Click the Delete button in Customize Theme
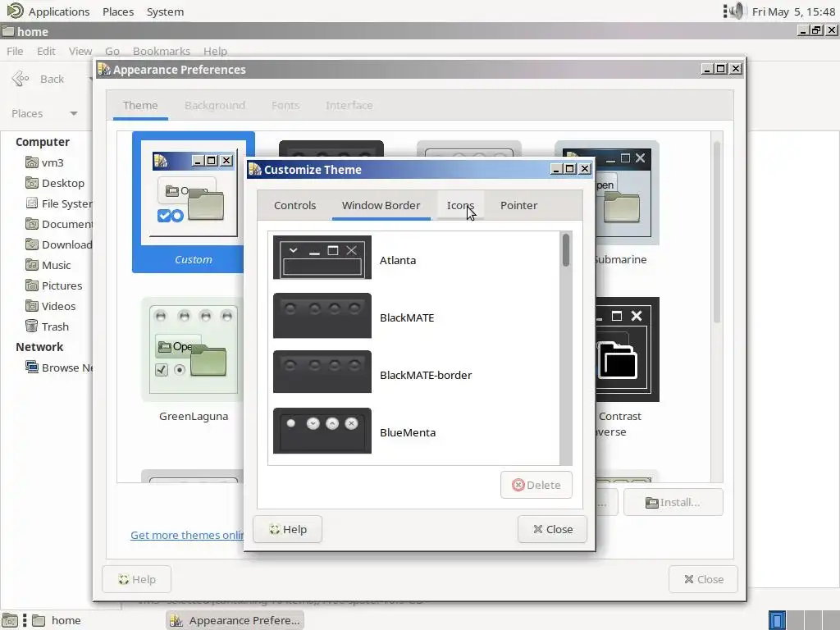840x630 pixels. point(536,485)
